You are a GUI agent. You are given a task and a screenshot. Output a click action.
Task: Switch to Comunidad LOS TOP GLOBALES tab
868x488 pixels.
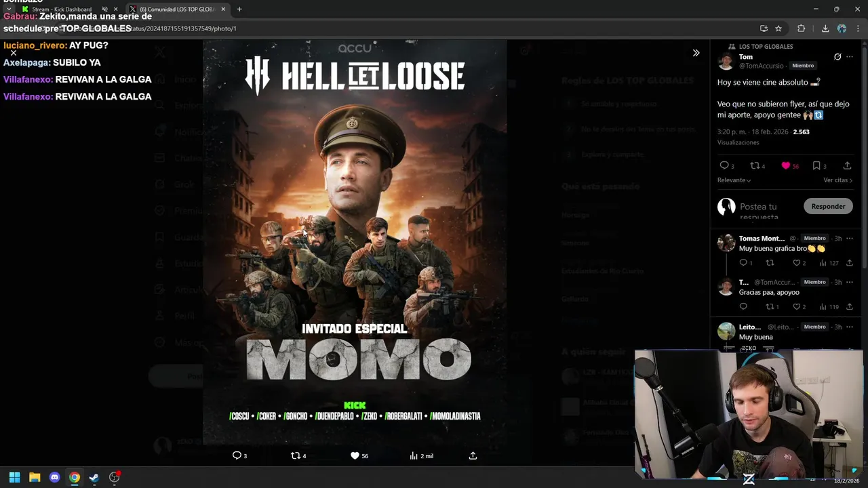176,9
